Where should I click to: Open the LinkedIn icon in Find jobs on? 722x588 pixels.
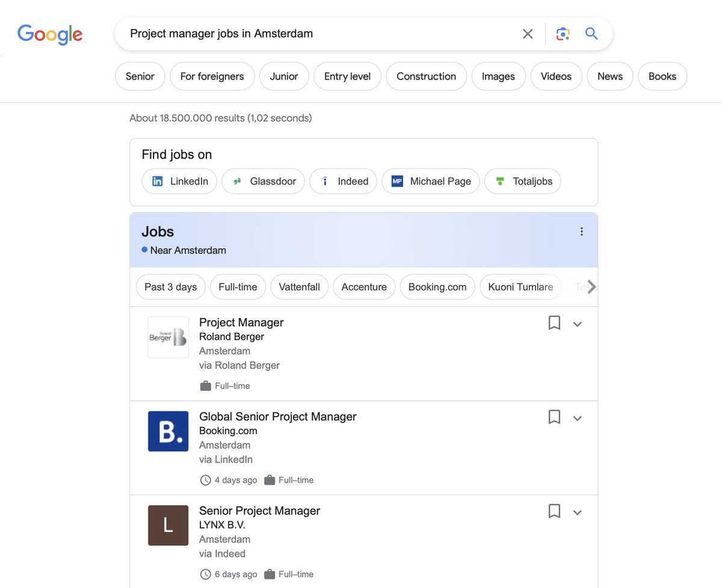tap(158, 181)
